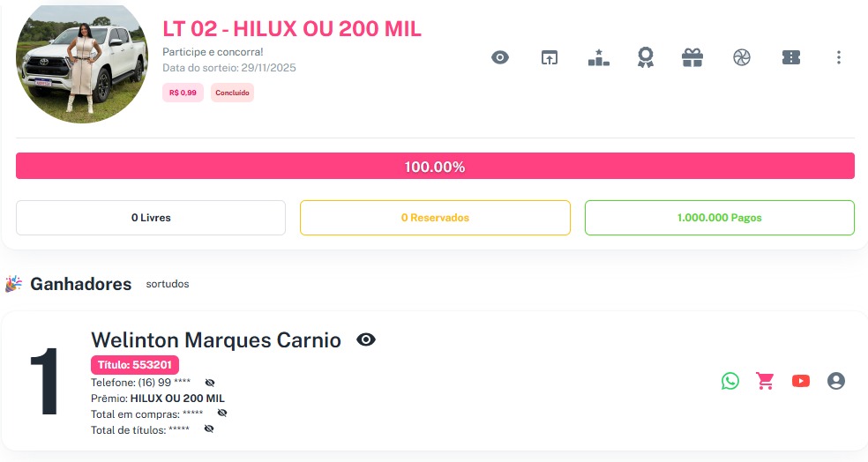This screenshot has width=868, height=462.
Task: Click the red YouTube icon
Action: coord(801,381)
